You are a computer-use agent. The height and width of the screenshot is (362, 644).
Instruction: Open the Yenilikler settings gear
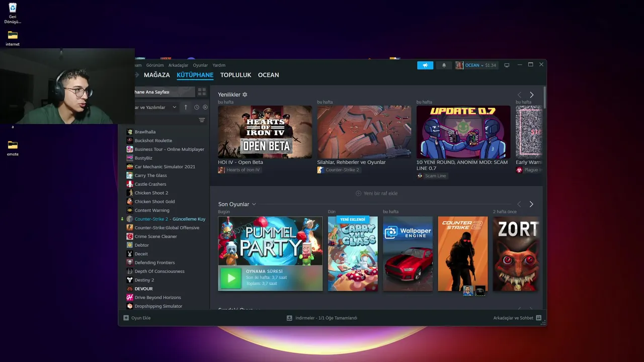click(x=245, y=95)
